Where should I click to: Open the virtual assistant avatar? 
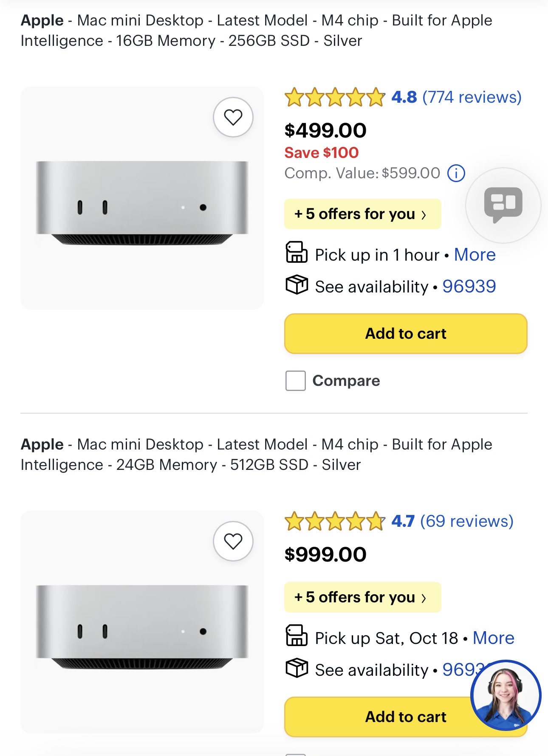(x=506, y=695)
